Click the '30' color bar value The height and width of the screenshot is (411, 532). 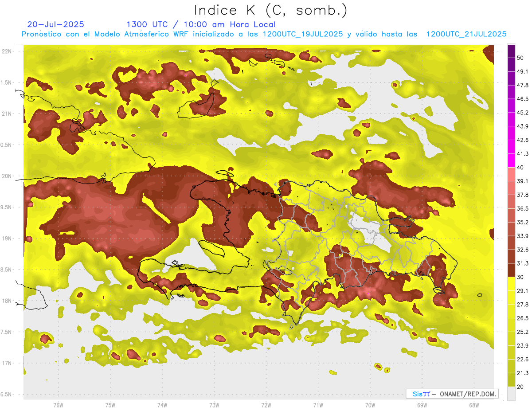point(520,277)
